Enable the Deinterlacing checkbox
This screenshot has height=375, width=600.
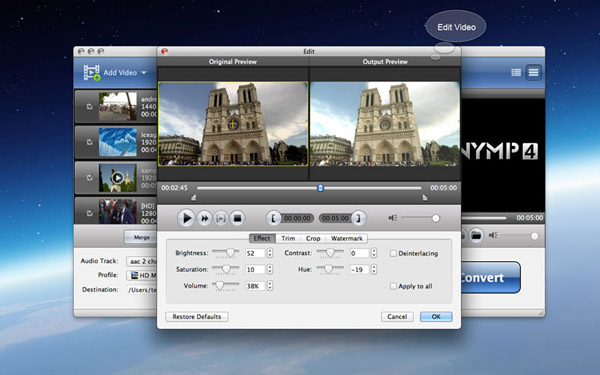point(393,253)
